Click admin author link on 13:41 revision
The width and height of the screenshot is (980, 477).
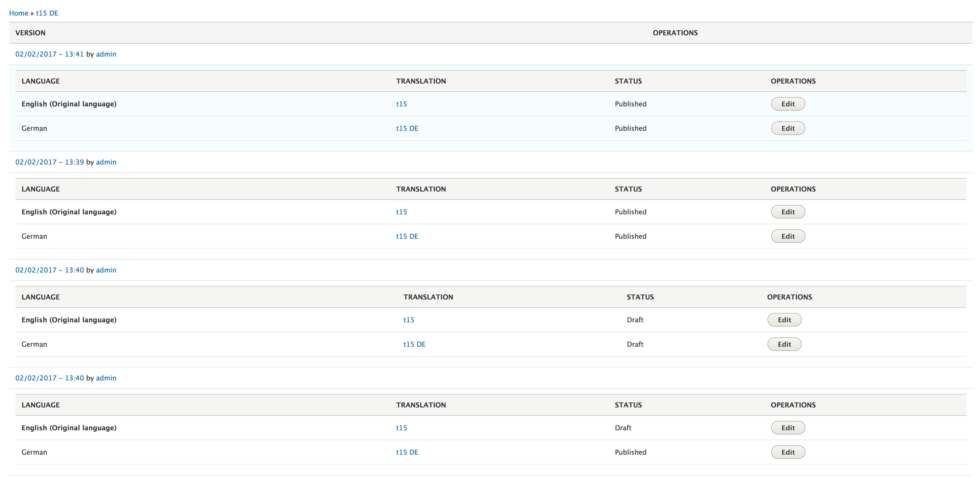click(x=106, y=54)
